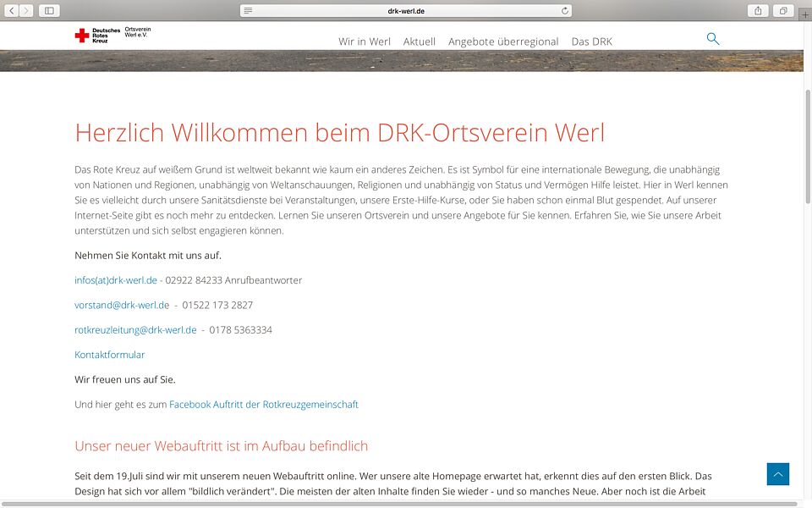Click phone number 02922 84233 Anrufbeantworter
Viewport: 812px width, 508px height.
233,280
